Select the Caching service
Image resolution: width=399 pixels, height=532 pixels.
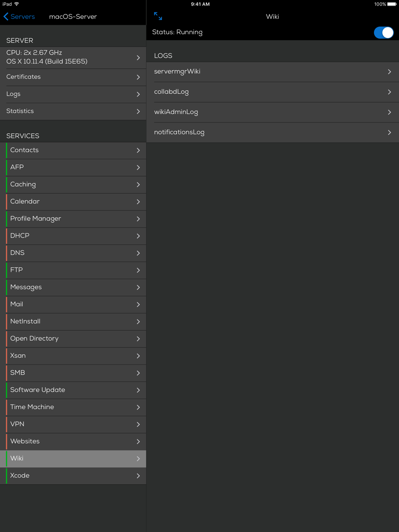tap(23, 184)
